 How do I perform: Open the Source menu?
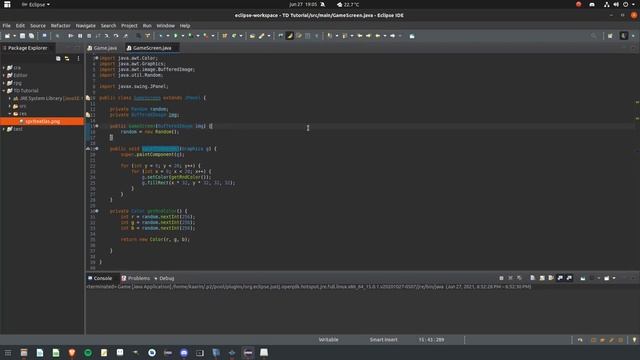38,26
